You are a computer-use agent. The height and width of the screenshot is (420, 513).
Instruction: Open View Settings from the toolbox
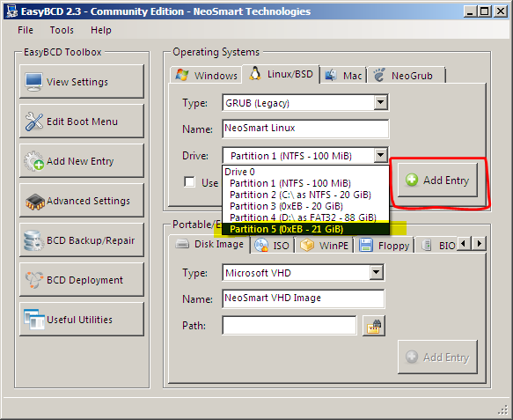[x=82, y=82]
